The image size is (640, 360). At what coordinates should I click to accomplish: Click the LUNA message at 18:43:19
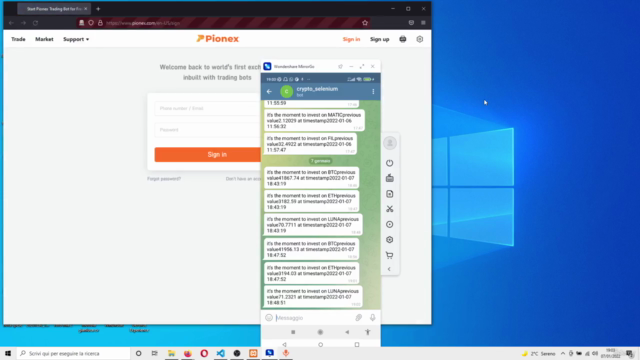click(x=313, y=224)
